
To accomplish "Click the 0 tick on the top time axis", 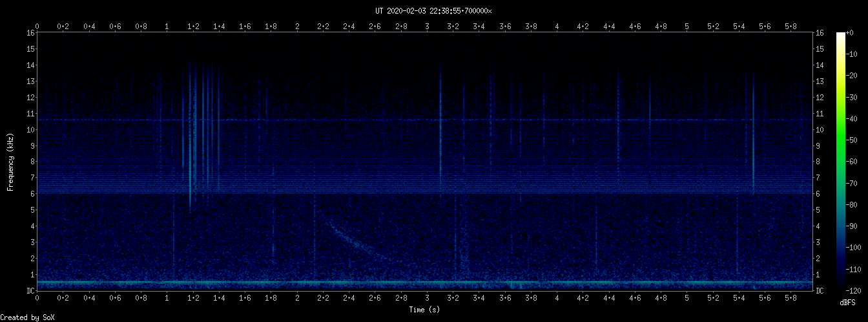I will pyautogui.click(x=37, y=26).
